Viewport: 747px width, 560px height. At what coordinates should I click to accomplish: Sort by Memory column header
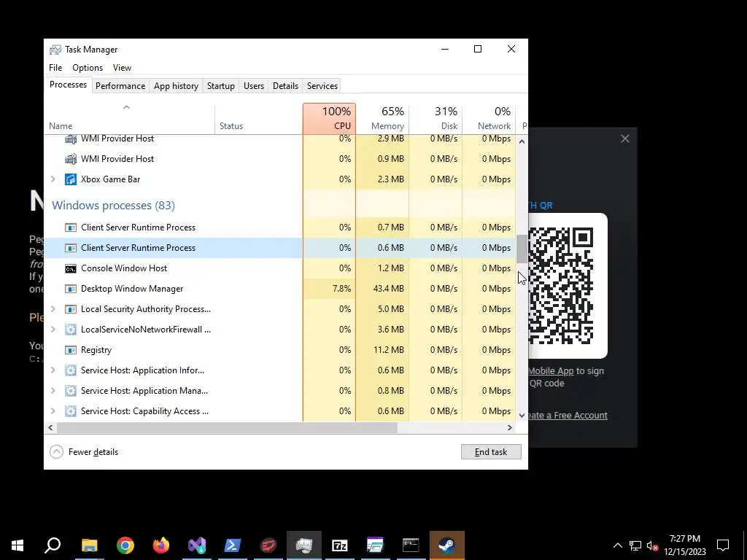click(x=382, y=119)
